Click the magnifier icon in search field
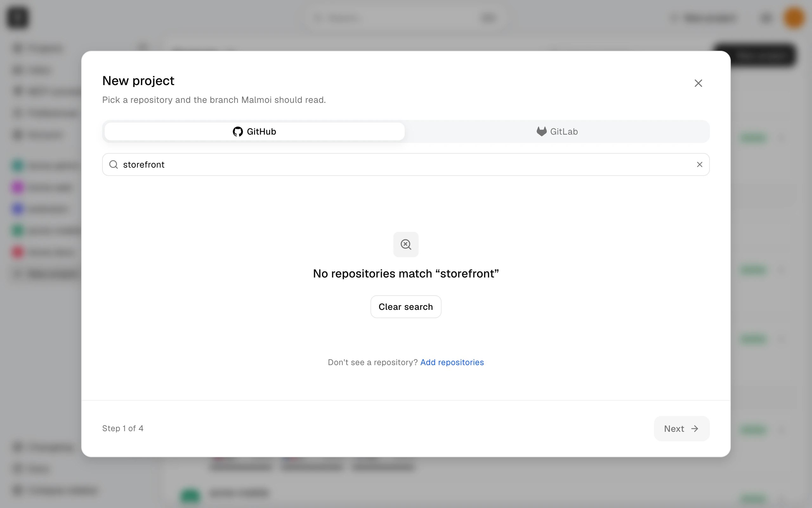Viewport: 812px width, 508px height. point(114,164)
